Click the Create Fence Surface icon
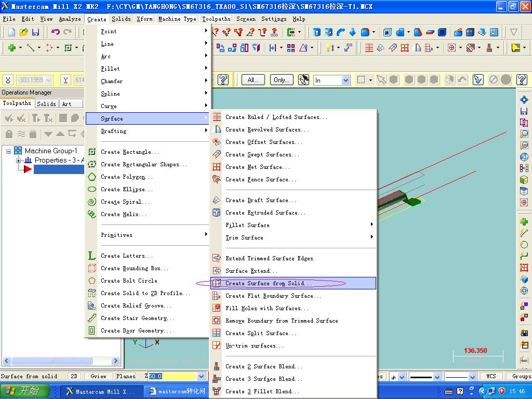This screenshot has width=532, height=399. click(x=217, y=179)
